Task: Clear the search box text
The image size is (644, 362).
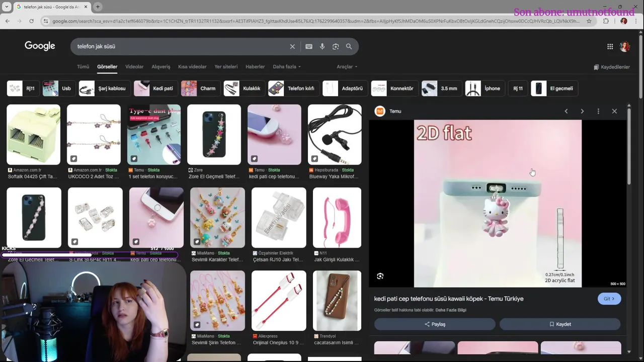Action: coord(292,46)
